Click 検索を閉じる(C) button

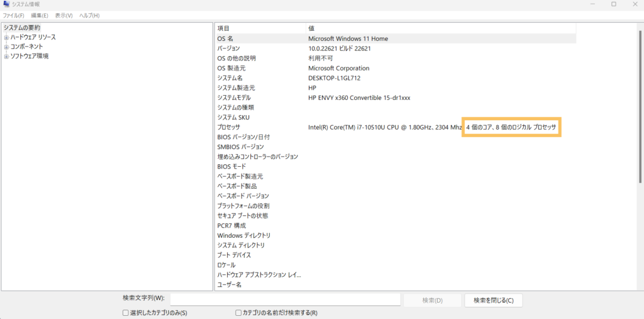pyautogui.click(x=493, y=300)
